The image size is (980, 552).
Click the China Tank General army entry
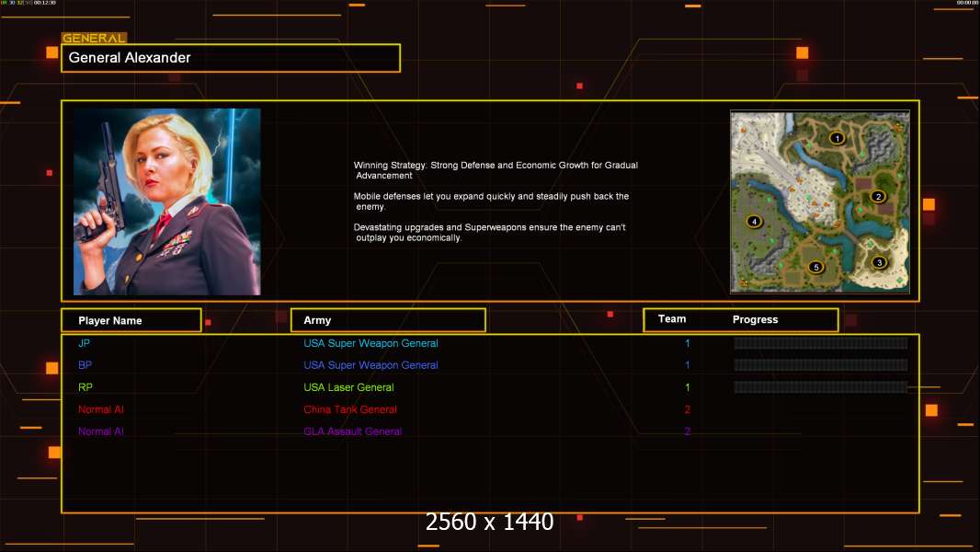point(350,409)
